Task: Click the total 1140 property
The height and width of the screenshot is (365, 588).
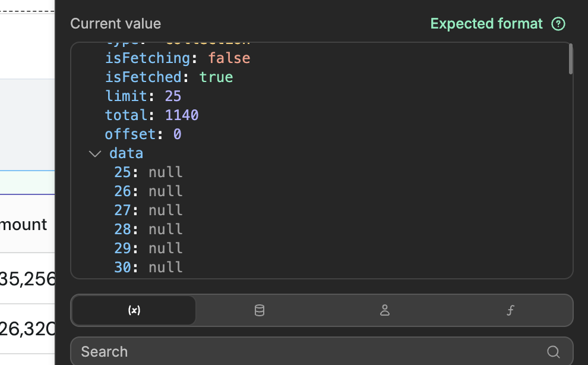Action: (151, 115)
